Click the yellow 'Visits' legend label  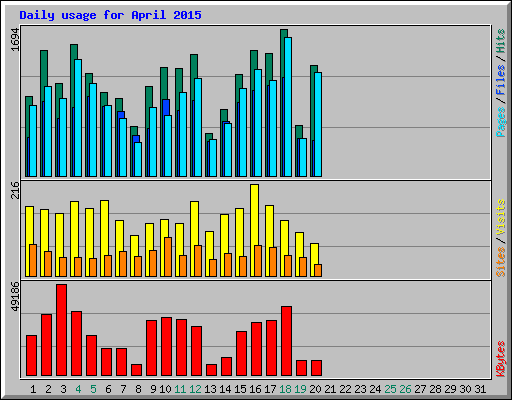click(x=501, y=217)
